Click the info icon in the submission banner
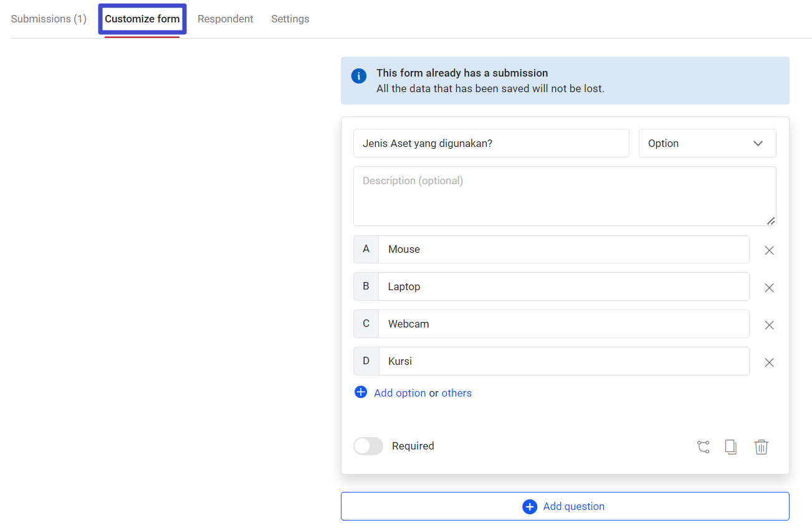The width and height of the screenshot is (812, 528). (358, 75)
